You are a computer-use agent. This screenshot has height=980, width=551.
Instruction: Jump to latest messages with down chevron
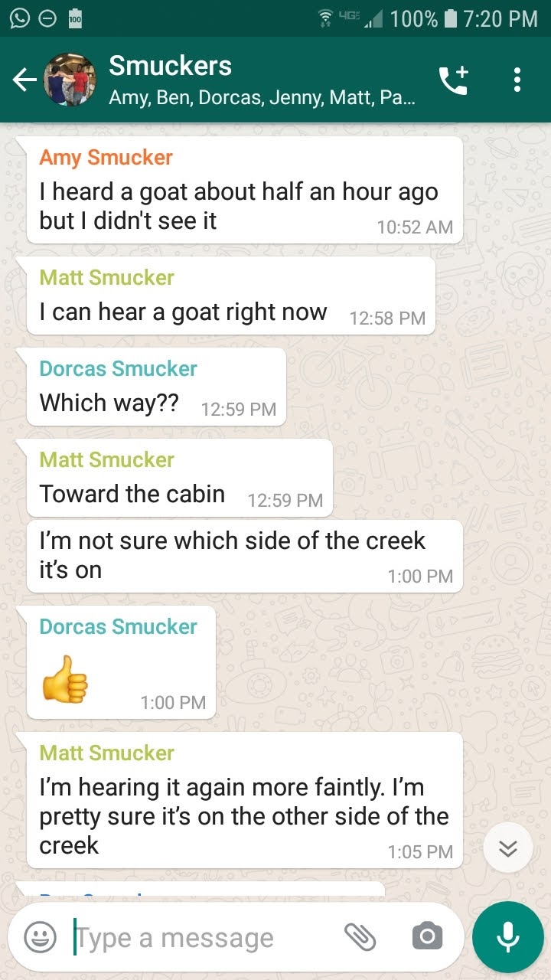pyautogui.click(x=508, y=848)
